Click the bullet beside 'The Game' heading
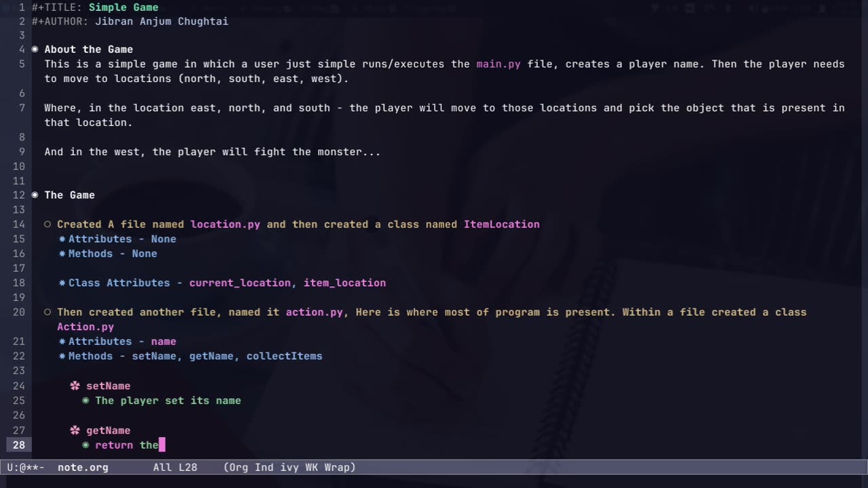This screenshot has height=488, width=868. [35, 195]
